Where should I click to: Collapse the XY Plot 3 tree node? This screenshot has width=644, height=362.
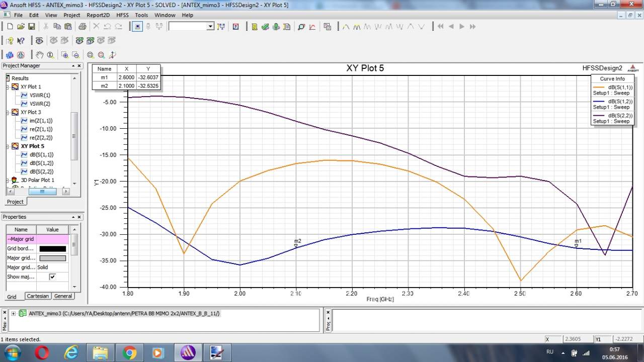(x=8, y=112)
